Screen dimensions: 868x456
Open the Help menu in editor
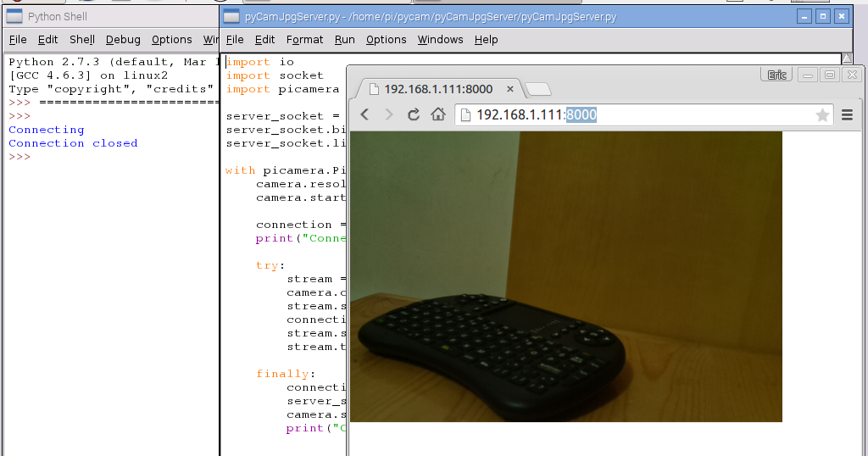pyautogui.click(x=486, y=39)
